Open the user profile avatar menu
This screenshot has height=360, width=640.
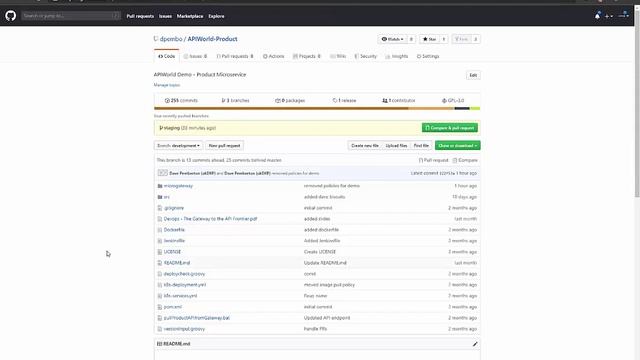(624, 15)
